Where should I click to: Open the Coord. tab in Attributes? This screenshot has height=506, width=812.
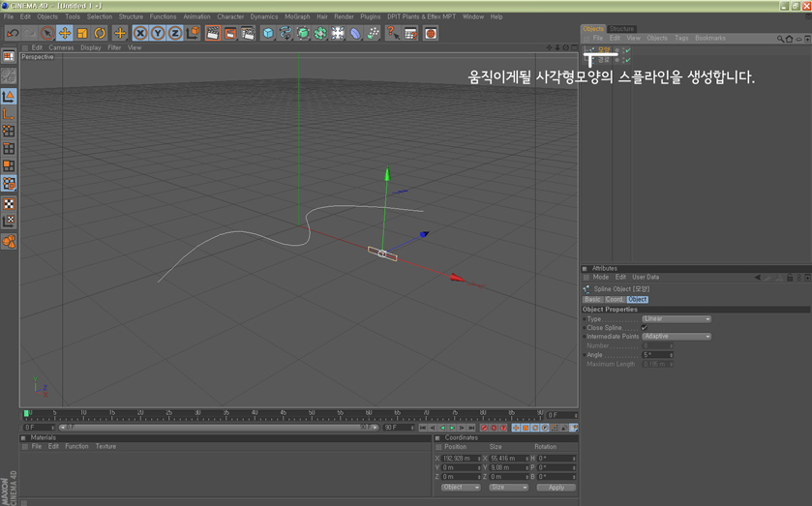click(615, 299)
